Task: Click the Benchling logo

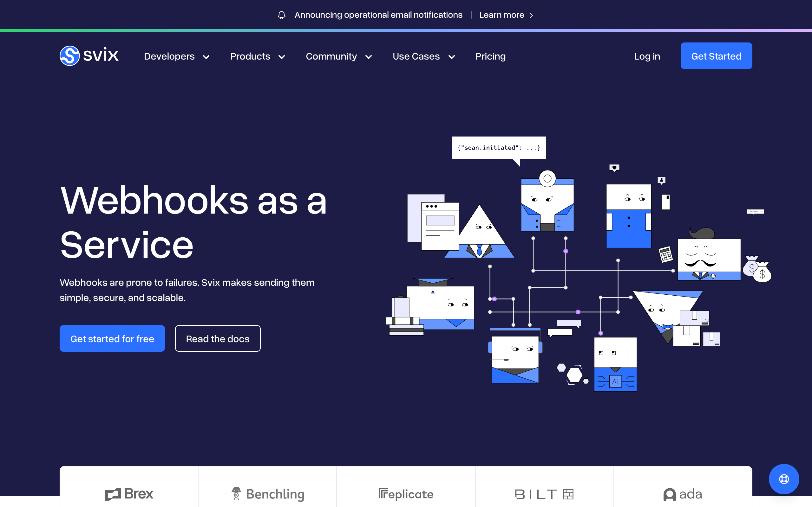Action: coord(268,494)
